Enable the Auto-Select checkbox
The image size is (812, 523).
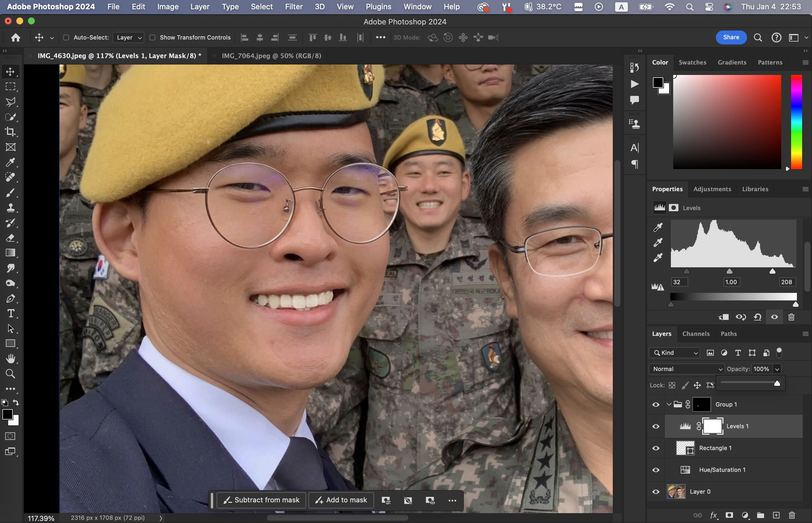click(66, 37)
